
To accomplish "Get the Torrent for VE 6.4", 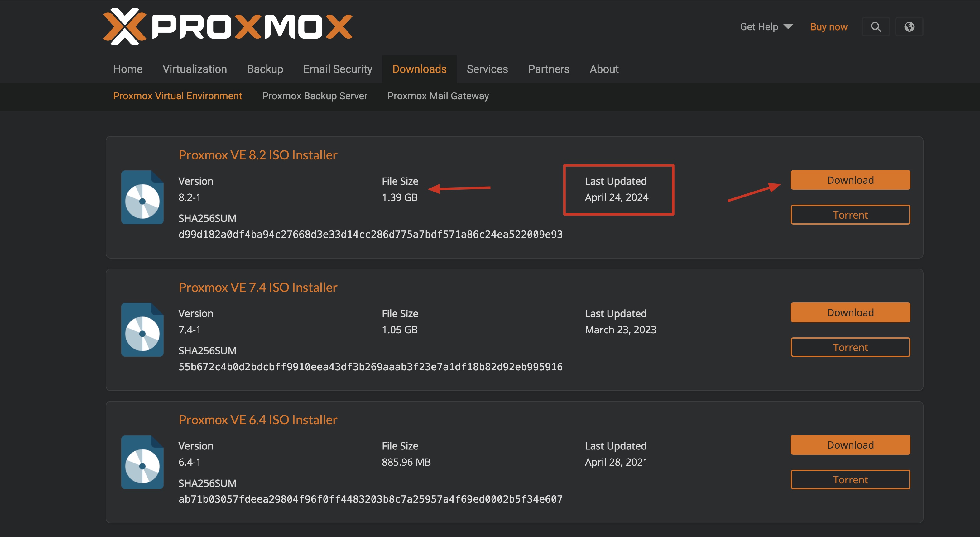I will (x=850, y=480).
